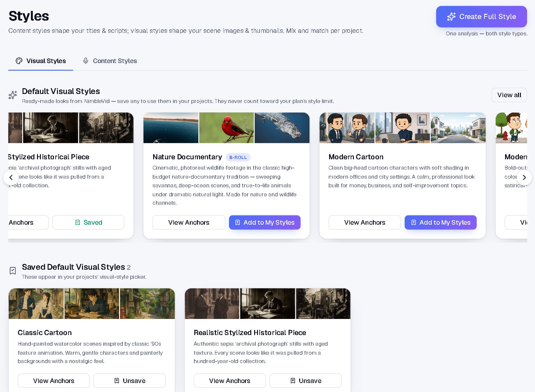The image size is (535, 392).
Task: View Anchors for Classic Cartoon
Action: coord(54,381)
